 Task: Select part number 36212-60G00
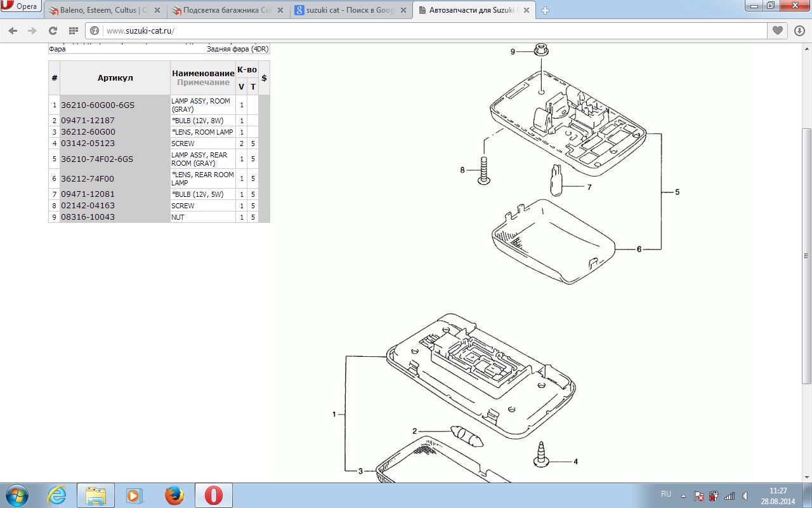click(x=88, y=132)
